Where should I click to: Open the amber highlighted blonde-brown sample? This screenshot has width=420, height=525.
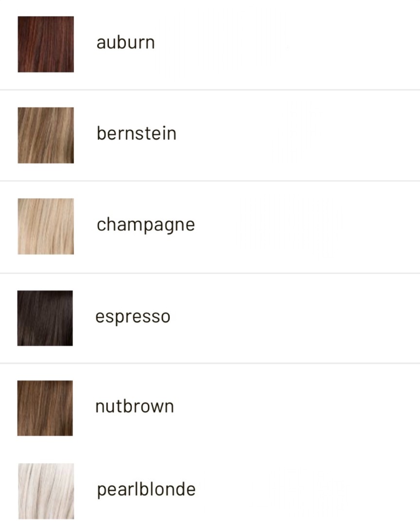[x=46, y=135]
